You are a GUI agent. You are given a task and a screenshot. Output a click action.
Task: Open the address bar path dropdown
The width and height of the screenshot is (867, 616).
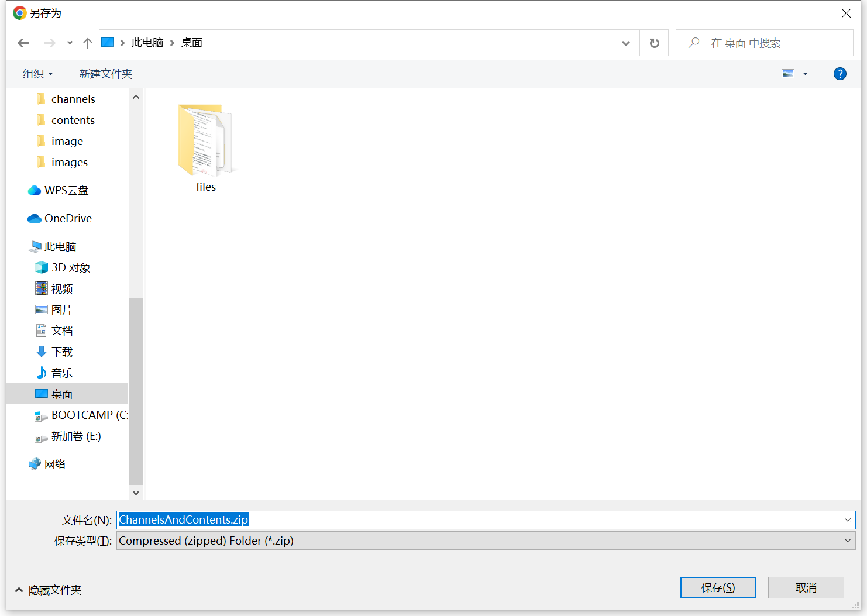point(625,43)
